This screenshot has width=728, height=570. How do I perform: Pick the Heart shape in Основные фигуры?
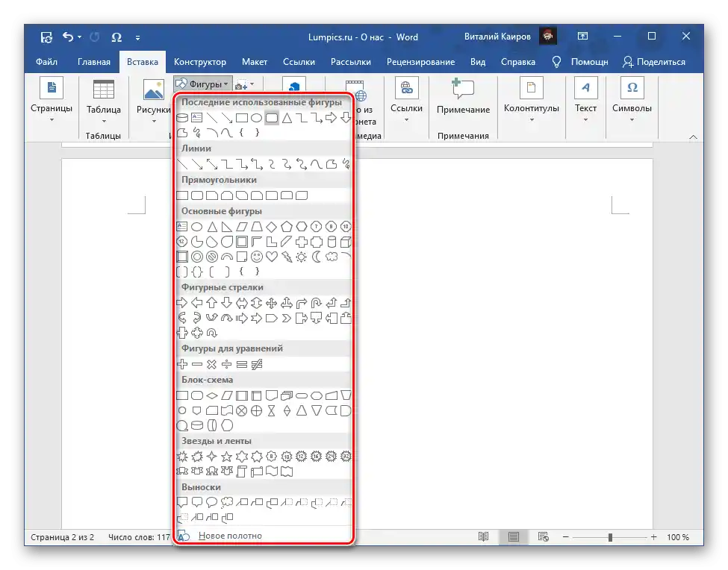tap(272, 257)
